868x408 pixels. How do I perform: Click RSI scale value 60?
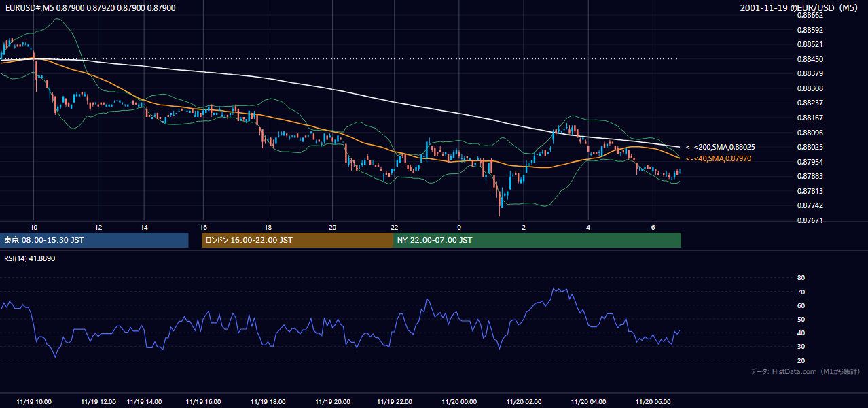point(801,306)
